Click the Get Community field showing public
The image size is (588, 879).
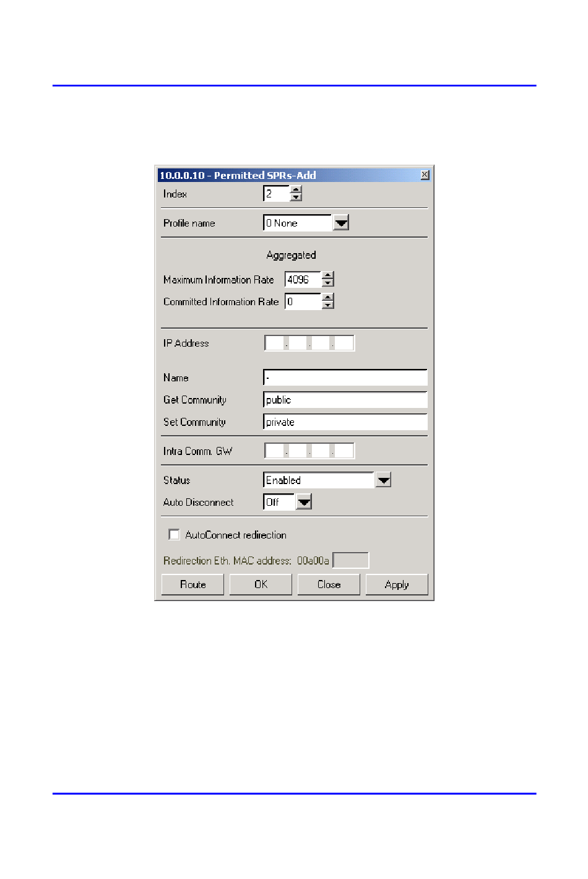pyautogui.click(x=345, y=400)
